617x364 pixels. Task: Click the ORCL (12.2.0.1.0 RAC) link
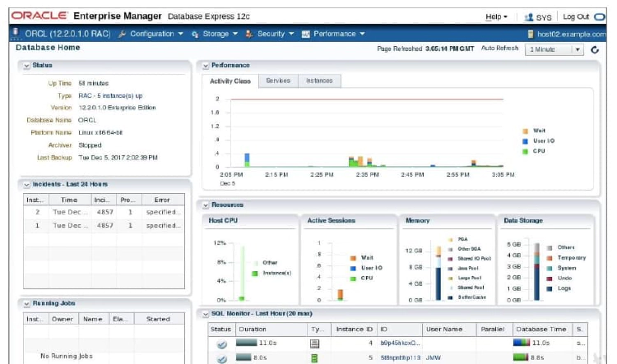[x=67, y=34]
